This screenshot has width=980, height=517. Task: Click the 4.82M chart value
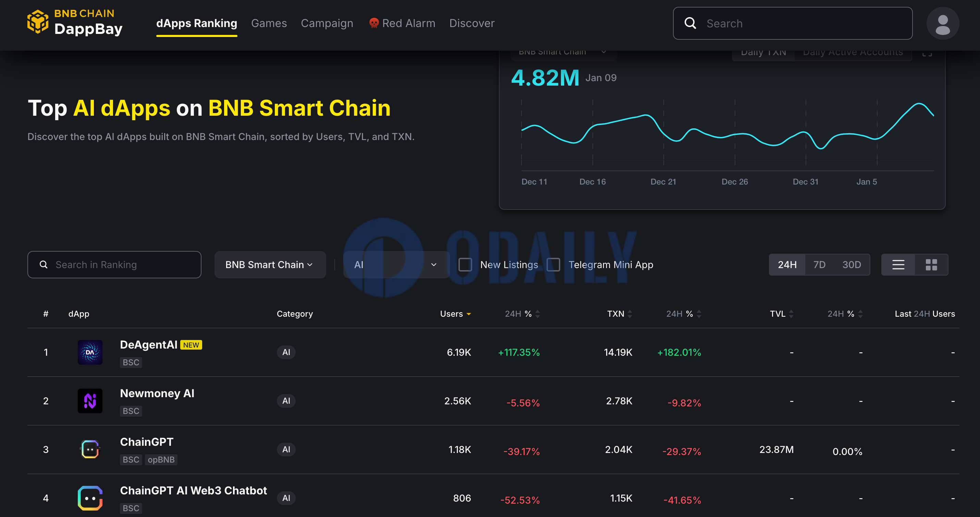545,78
